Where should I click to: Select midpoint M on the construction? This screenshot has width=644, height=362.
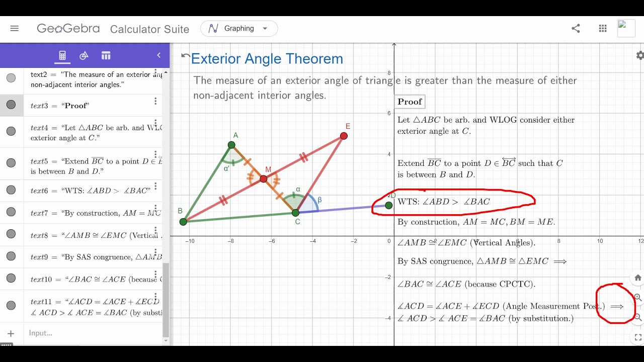(264, 178)
